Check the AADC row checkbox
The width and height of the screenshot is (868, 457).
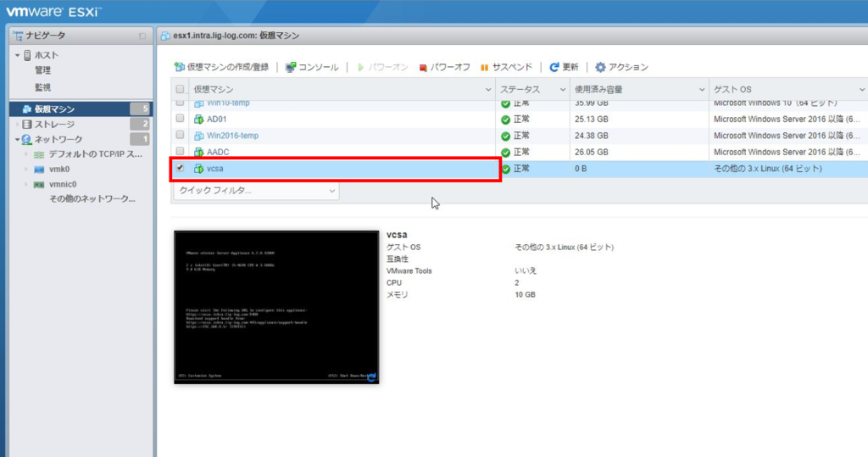pyautogui.click(x=180, y=151)
